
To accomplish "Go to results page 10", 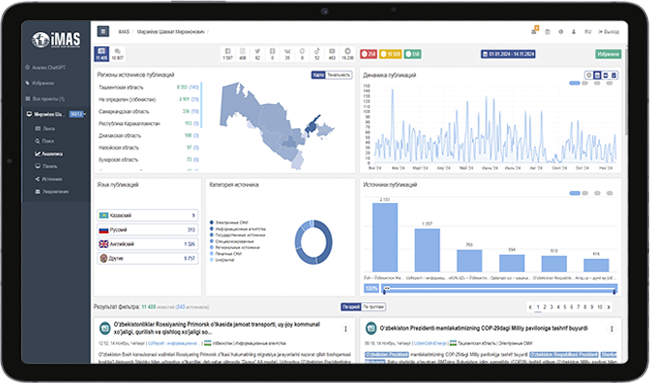I will tap(599, 307).
